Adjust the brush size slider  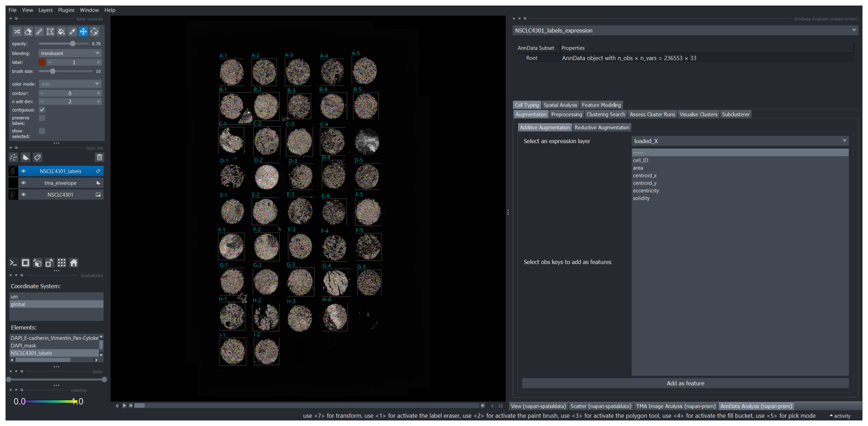(65, 71)
